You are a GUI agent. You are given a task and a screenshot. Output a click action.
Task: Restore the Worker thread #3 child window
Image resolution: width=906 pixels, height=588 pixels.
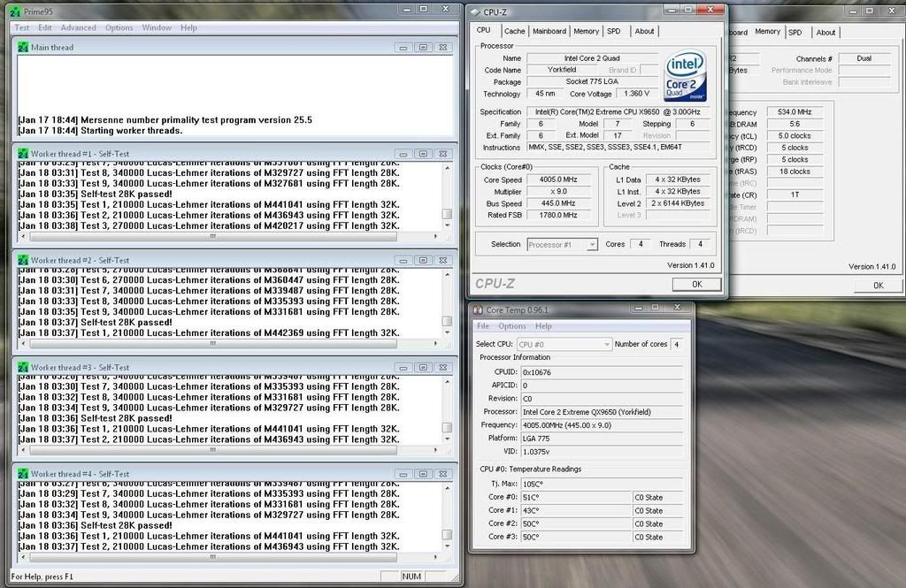423,367
